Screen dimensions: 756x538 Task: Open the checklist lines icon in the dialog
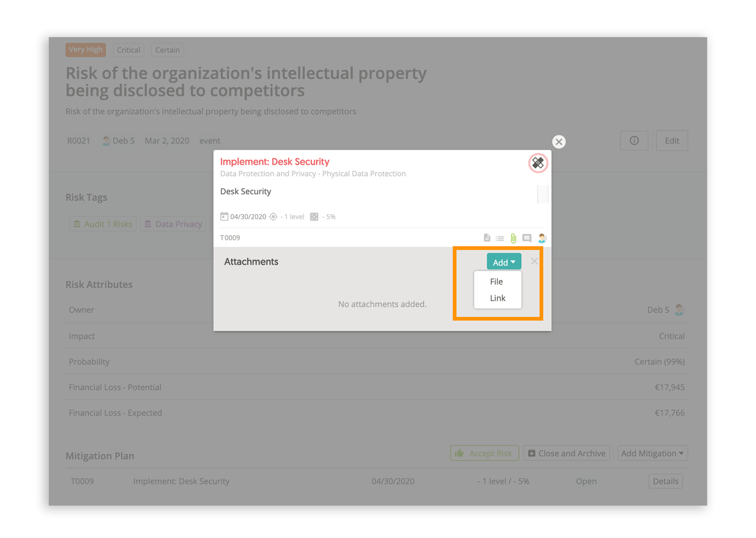click(500, 238)
